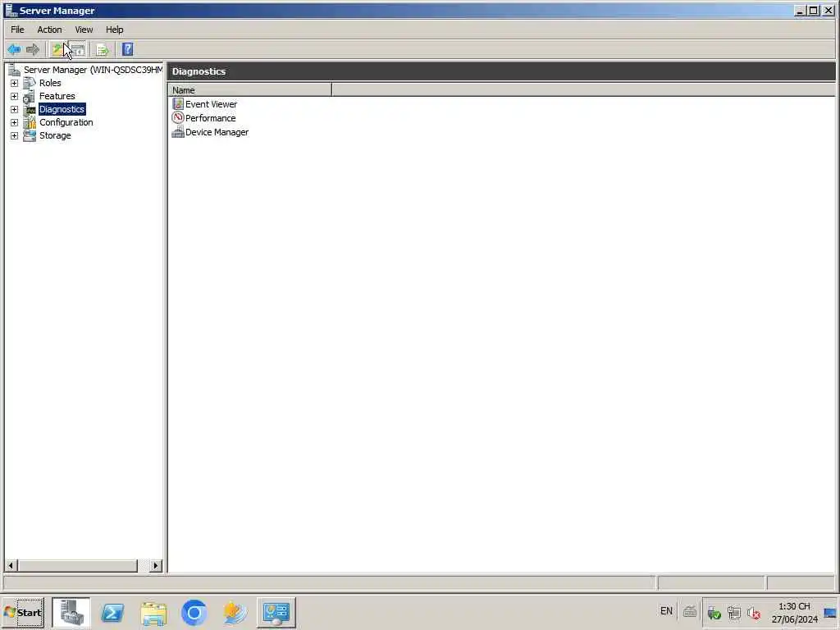Select Diagnostics in the console tree

click(x=62, y=109)
